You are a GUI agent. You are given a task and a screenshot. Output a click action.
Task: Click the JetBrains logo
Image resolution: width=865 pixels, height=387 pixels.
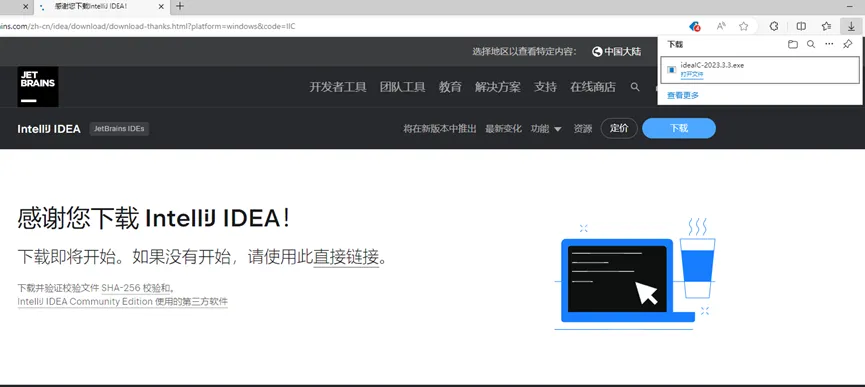point(38,87)
